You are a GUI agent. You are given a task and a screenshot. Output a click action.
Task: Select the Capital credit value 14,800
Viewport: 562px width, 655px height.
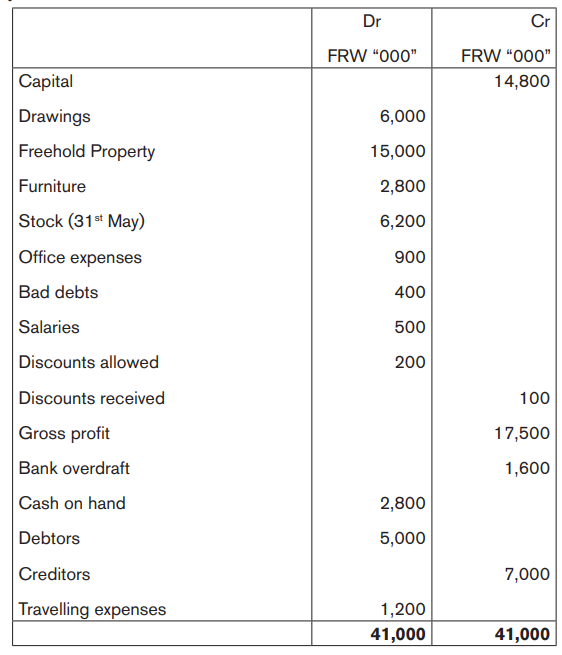tap(522, 81)
